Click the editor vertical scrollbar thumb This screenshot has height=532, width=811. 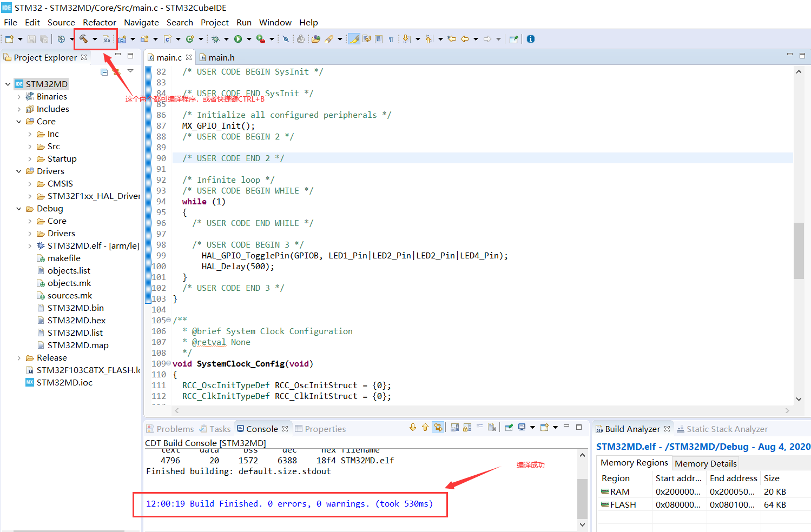point(799,250)
